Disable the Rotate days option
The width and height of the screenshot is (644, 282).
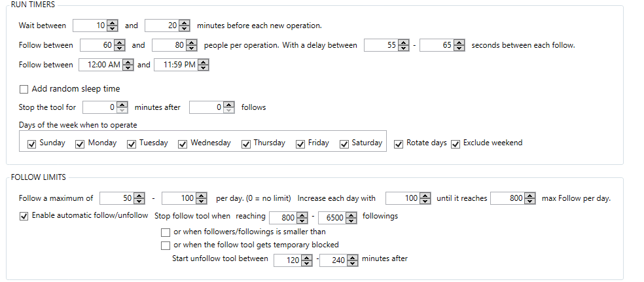399,144
